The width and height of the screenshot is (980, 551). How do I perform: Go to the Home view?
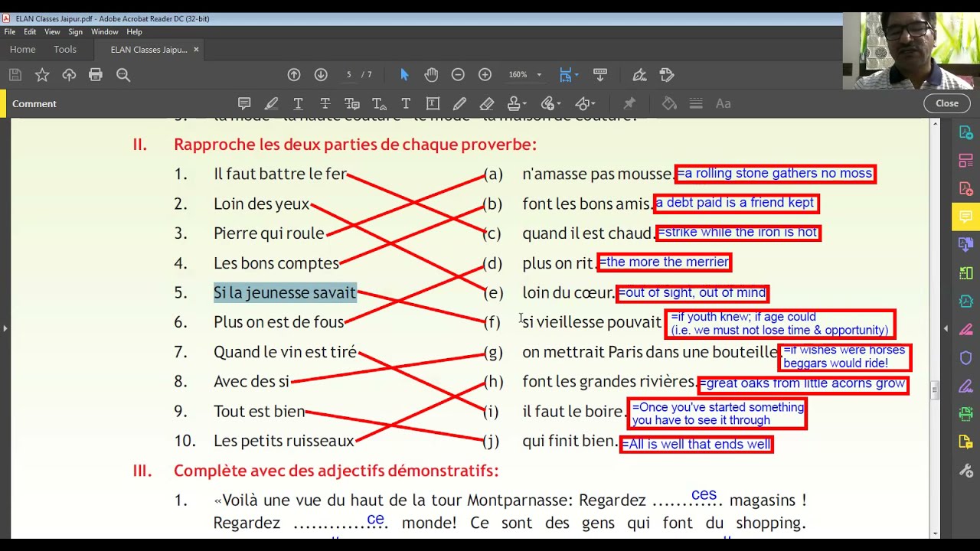[22, 49]
